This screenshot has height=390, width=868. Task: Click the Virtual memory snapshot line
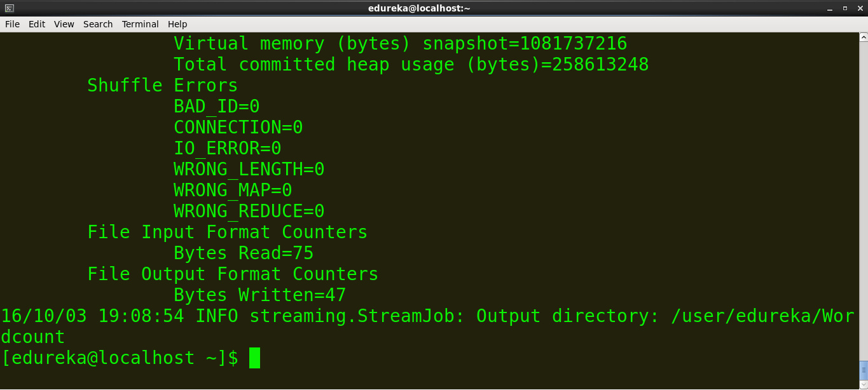point(400,43)
